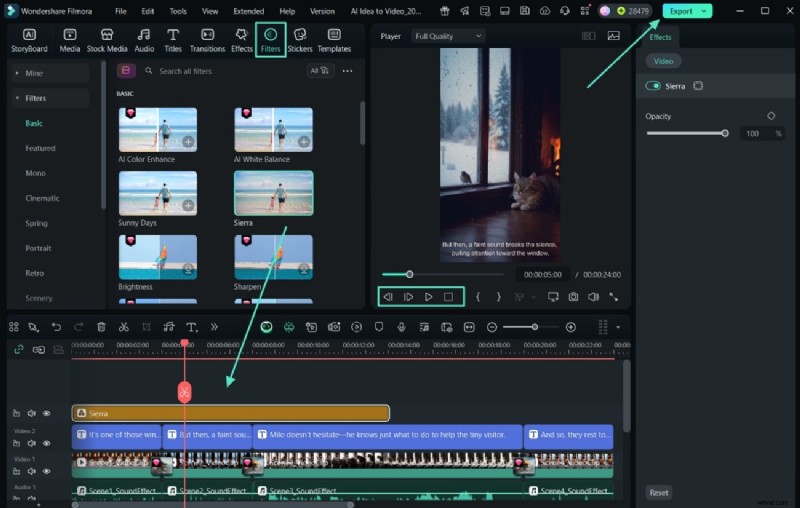
Task: Zoom in the timeline with plus icon
Action: coord(571,327)
